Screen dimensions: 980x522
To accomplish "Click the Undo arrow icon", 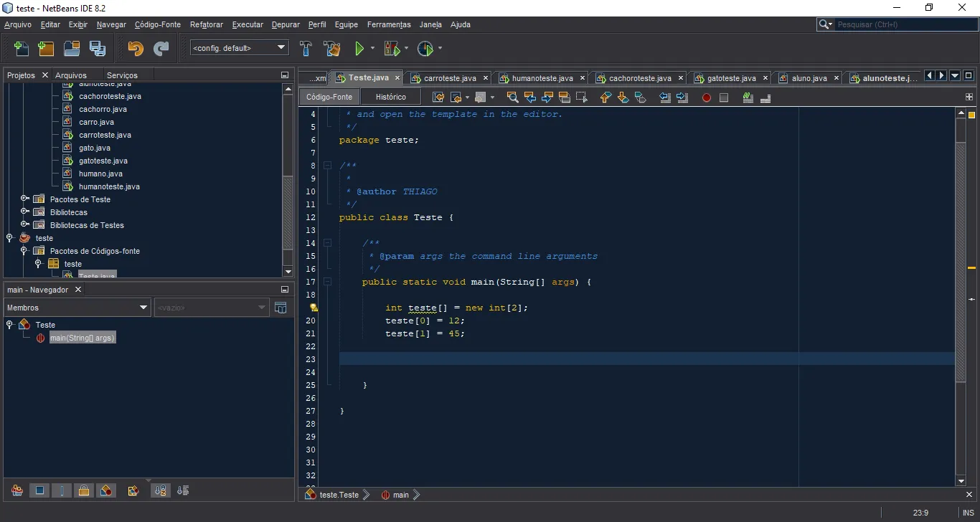I will click(x=135, y=49).
